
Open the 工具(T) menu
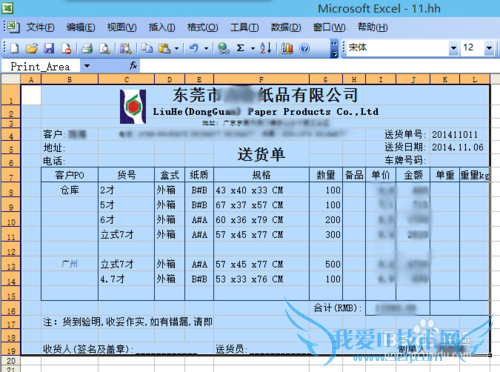coord(244,27)
